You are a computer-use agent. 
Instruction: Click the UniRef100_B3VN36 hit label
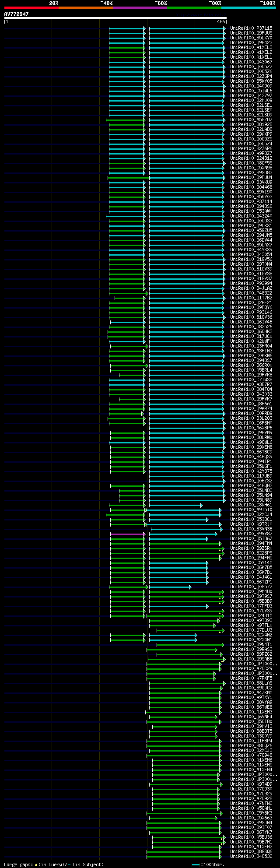(251, 529)
